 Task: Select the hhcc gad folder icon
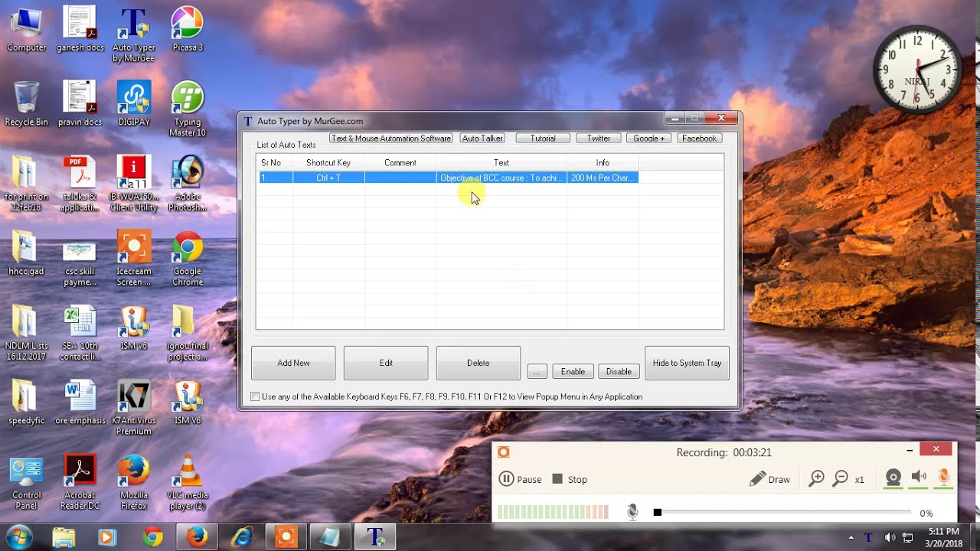[27, 253]
